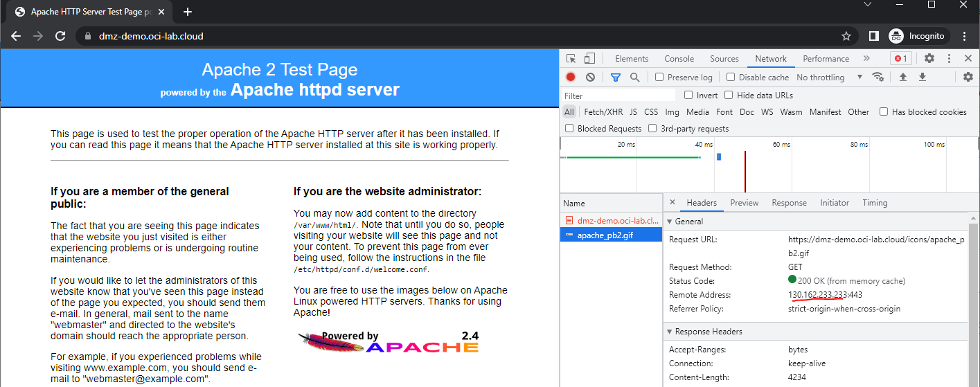
Task: Filter requests by Font type
Action: point(724,111)
